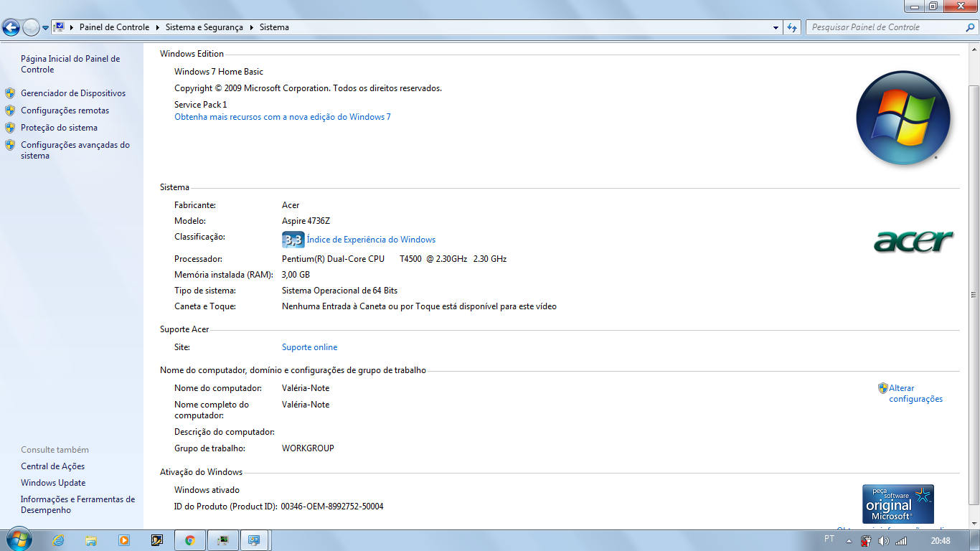
Task: Click the Acer logo image
Action: (x=913, y=241)
